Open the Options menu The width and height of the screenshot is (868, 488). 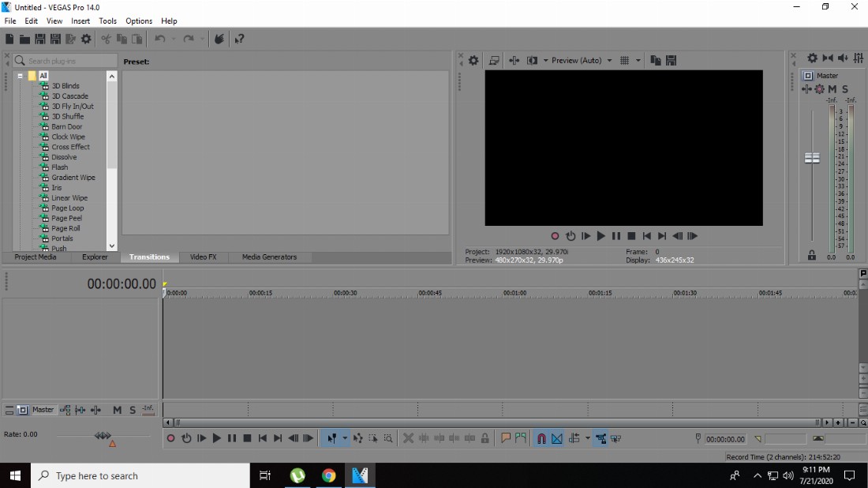pos(138,21)
